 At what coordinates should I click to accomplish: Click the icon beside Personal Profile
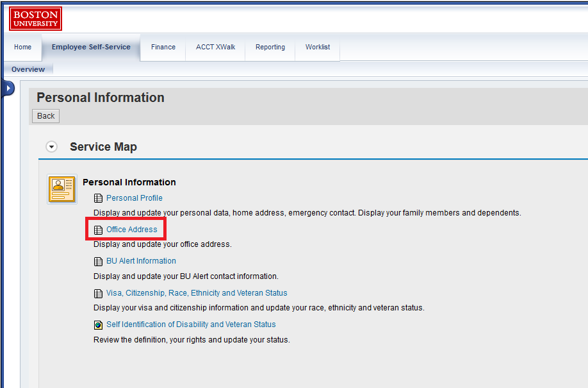click(98, 198)
